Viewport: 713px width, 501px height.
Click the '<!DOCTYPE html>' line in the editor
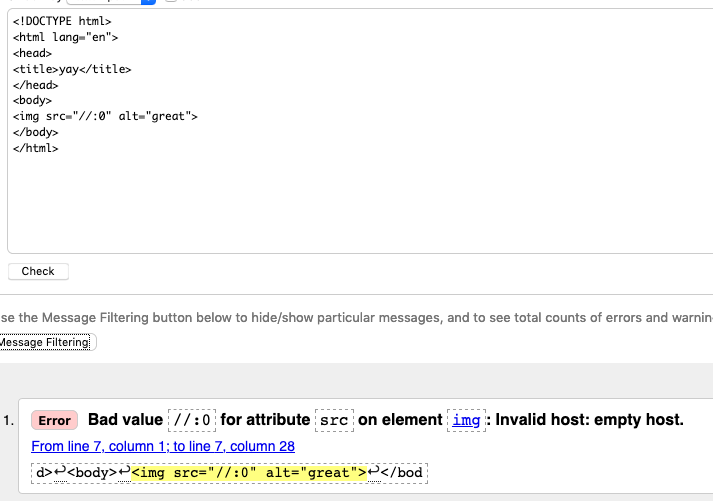pos(62,21)
